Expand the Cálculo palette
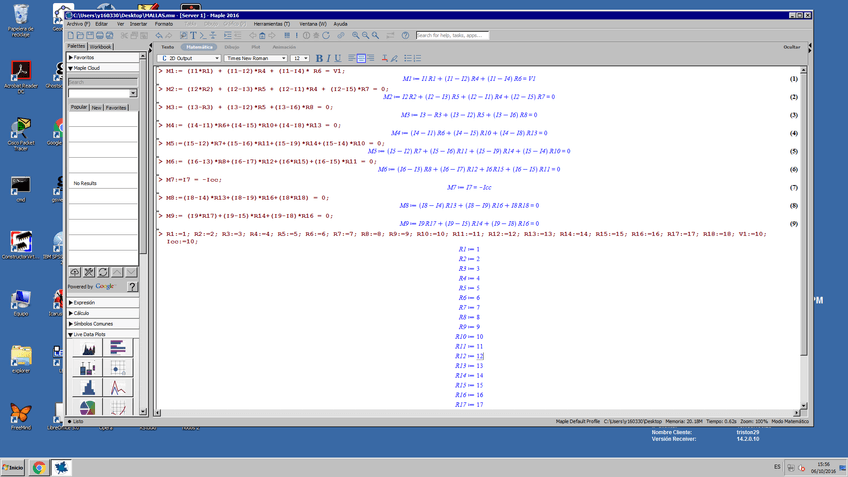 coord(80,313)
